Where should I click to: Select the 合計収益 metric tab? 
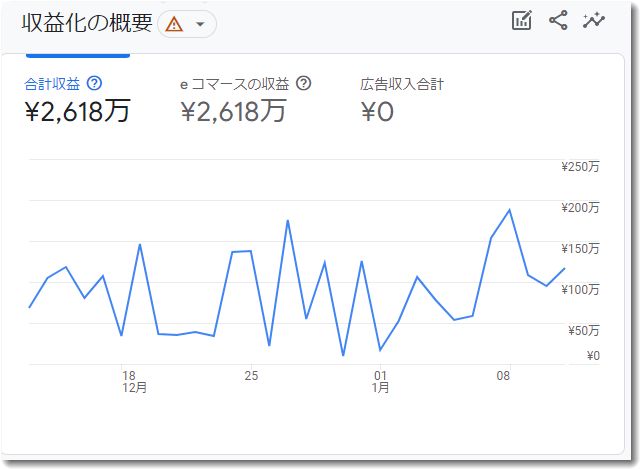[77, 98]
